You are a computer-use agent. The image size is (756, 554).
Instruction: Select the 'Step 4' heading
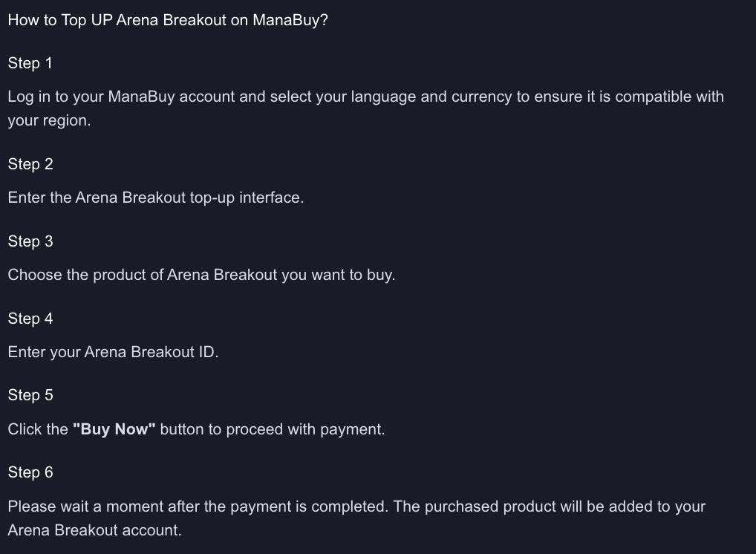[x=30, y=319]
